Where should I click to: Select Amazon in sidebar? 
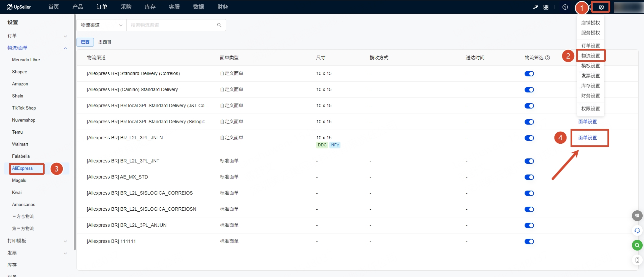tap(20, 84)
